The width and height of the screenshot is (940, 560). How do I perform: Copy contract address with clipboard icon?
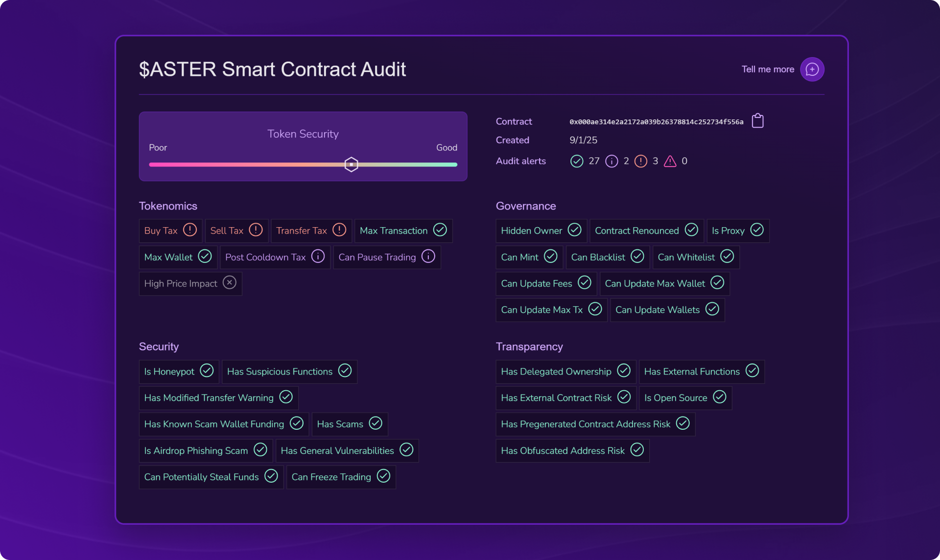point(757,121)
